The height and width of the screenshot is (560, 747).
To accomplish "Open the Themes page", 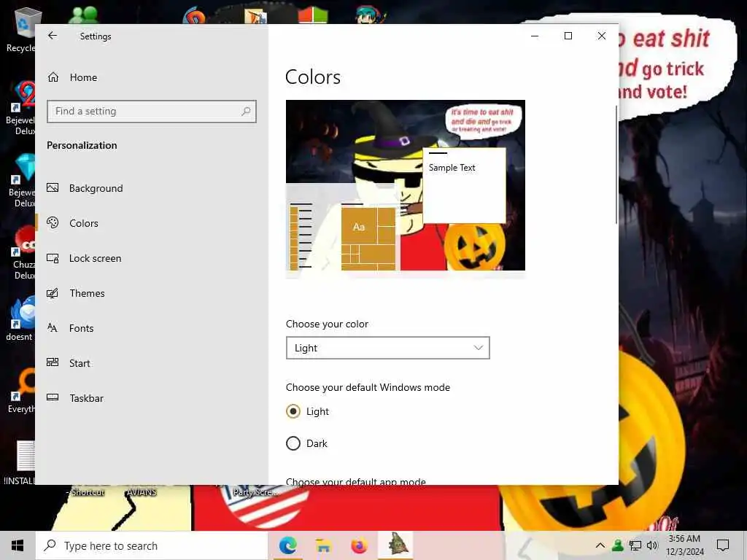I will (152, 293).
